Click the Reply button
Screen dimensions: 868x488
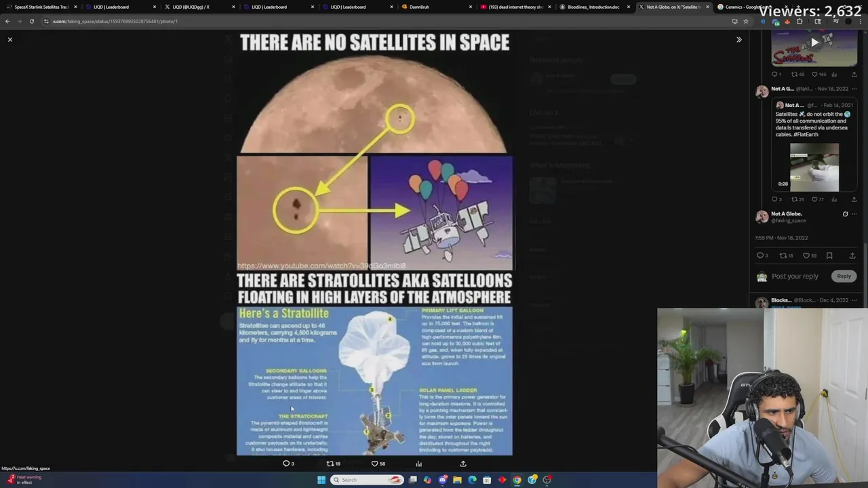(844, 276)
